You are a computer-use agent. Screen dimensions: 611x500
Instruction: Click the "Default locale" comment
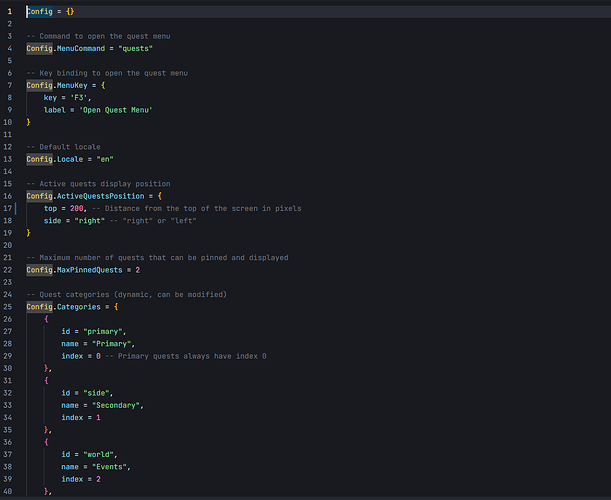click(x=64, y=147)
